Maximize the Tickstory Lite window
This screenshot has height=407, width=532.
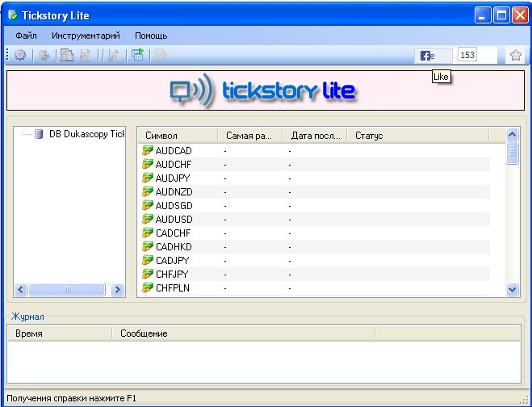[x=501, y=15]
